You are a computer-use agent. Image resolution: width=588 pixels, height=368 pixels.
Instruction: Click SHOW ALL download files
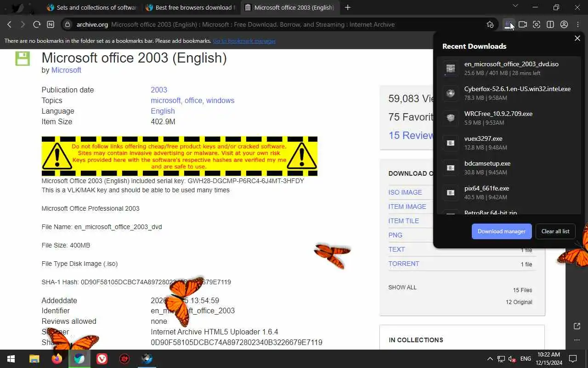(x=402, y=287)
